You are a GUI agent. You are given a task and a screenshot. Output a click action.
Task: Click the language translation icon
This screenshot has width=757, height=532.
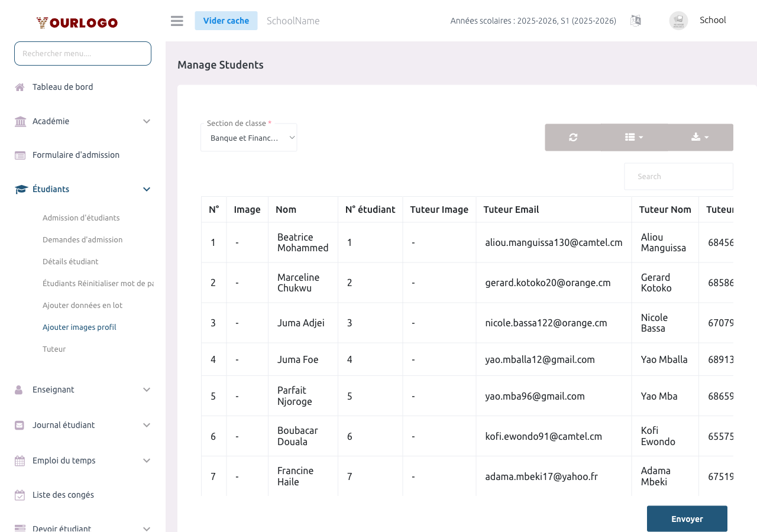pyautogui.click(x=636, y=21)
